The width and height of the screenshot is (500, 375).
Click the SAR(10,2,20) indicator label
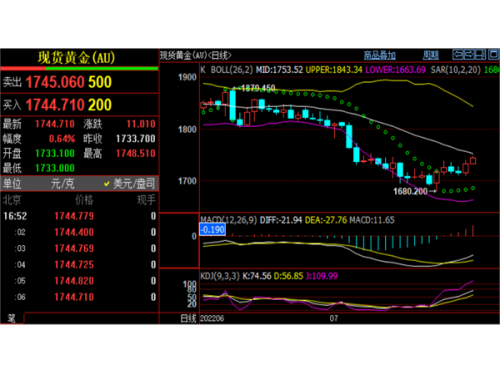coord(456,70)
